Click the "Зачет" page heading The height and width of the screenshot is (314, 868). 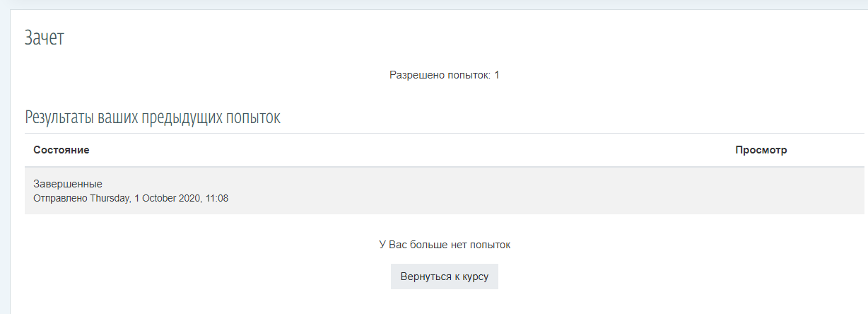click(45, 38)
